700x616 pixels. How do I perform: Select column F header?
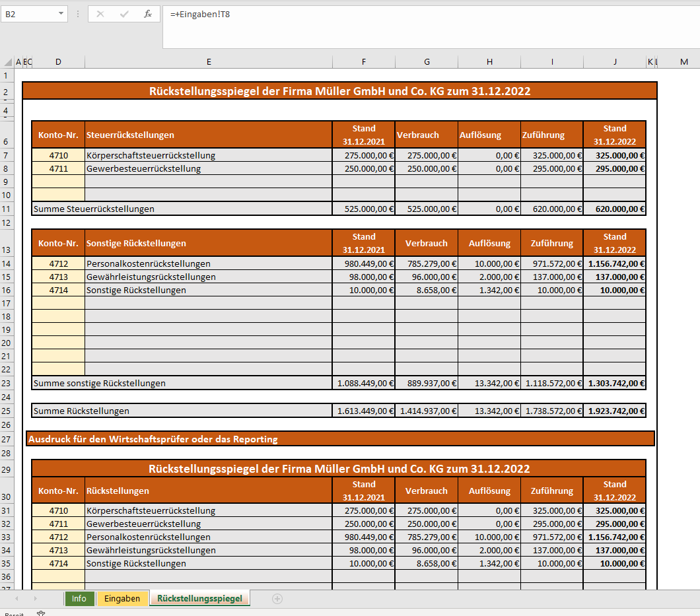click(x=364, y=62)
